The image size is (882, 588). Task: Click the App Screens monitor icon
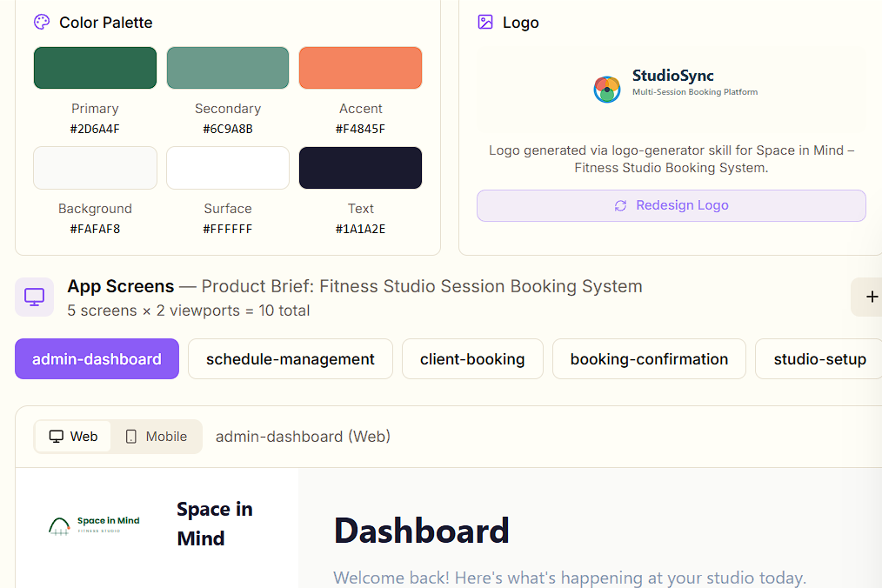[34, 297]
